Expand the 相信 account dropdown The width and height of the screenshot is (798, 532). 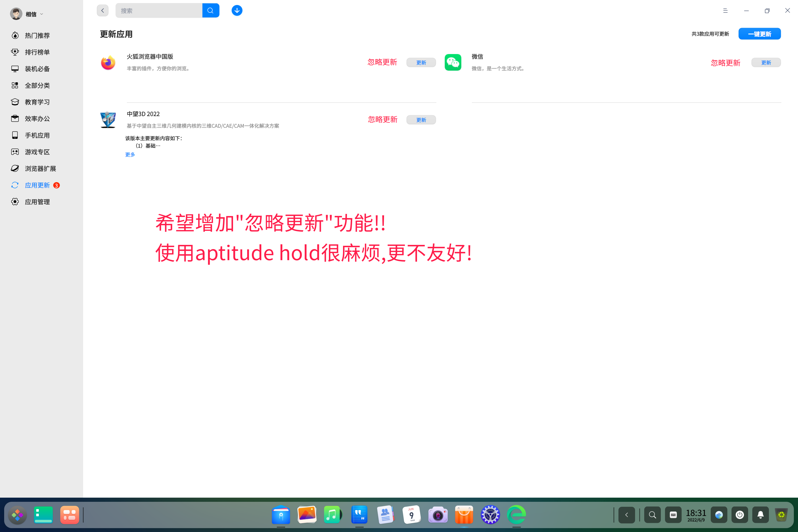click(42, 14)
